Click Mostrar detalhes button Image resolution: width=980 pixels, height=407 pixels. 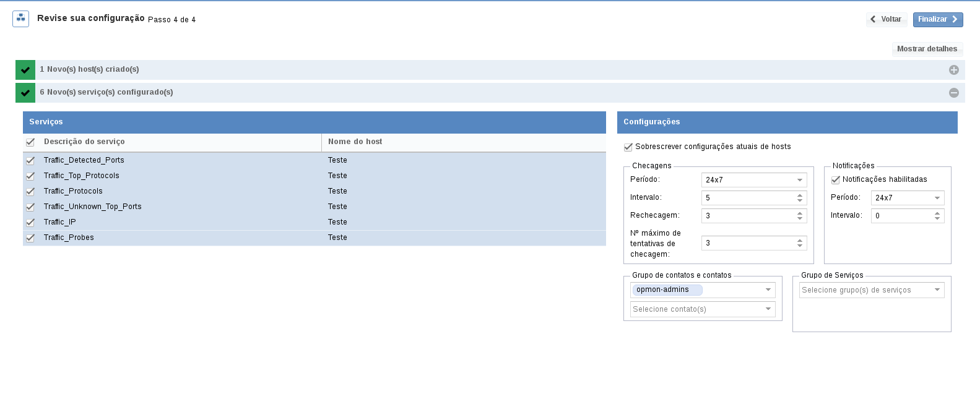click(x=927, y=49)
